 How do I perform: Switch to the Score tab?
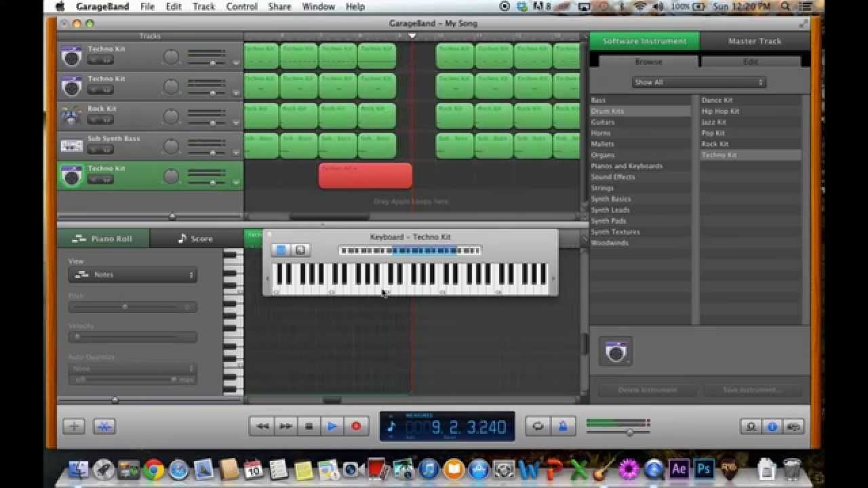pos(195,239)
